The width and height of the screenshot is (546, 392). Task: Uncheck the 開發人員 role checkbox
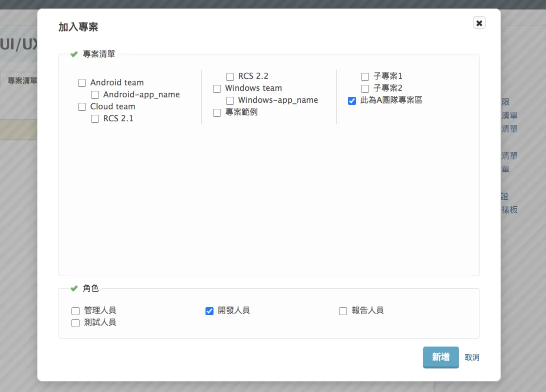click(209, 311)
